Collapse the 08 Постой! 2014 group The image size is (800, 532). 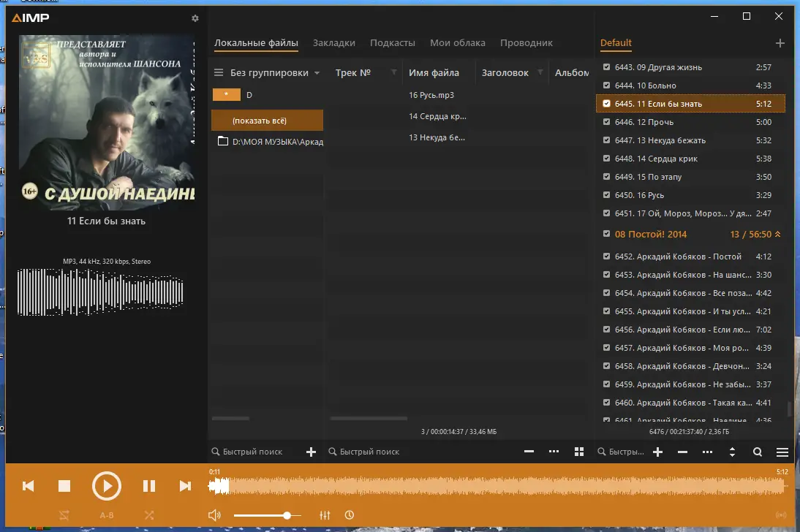777,234
